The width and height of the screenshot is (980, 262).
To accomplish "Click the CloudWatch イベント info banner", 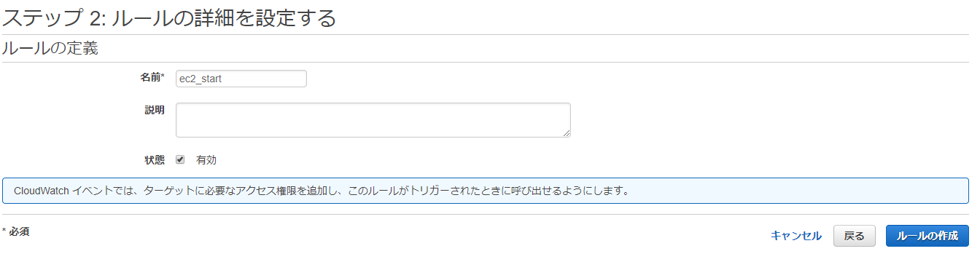I will [x=486, y=191].
